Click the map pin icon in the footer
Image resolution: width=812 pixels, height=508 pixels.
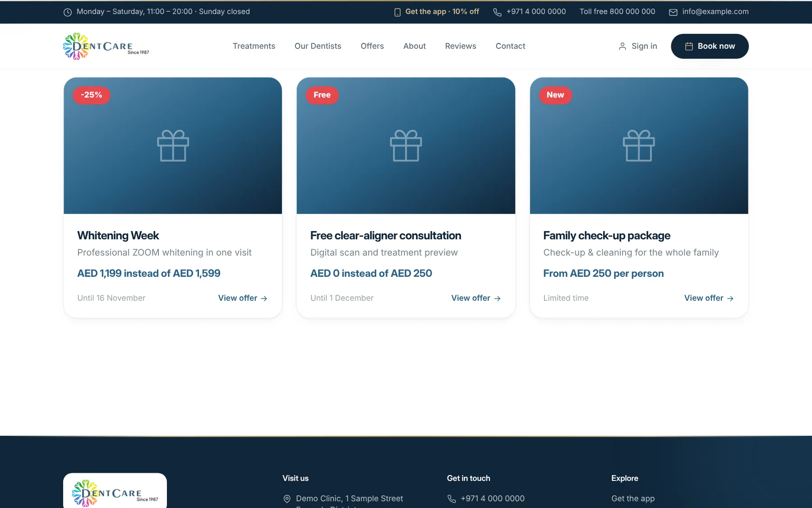tap(287, 499)
